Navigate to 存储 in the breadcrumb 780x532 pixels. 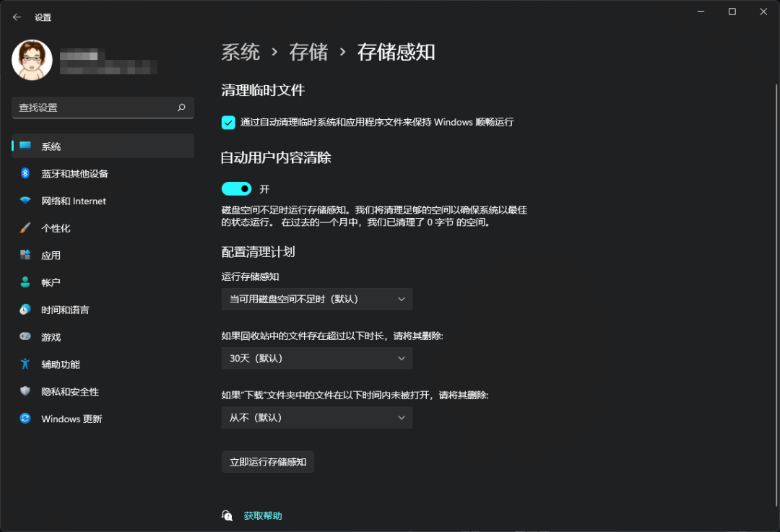point(308,52)
